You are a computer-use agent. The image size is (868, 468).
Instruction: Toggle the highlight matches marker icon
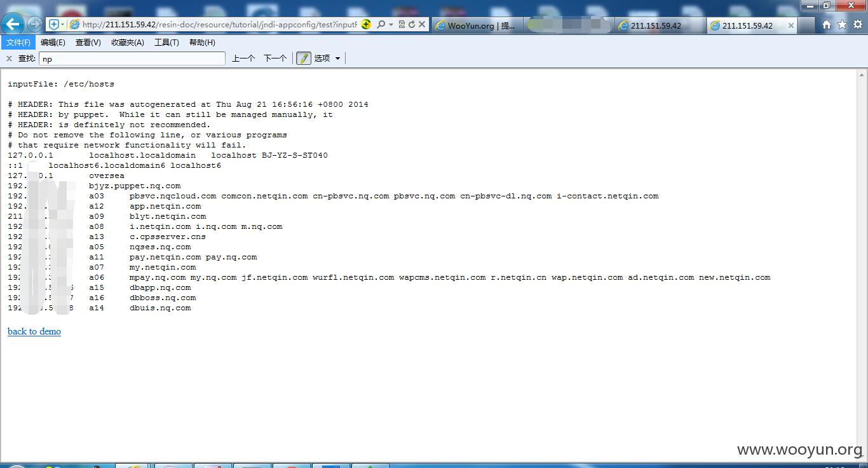[304, 59]
